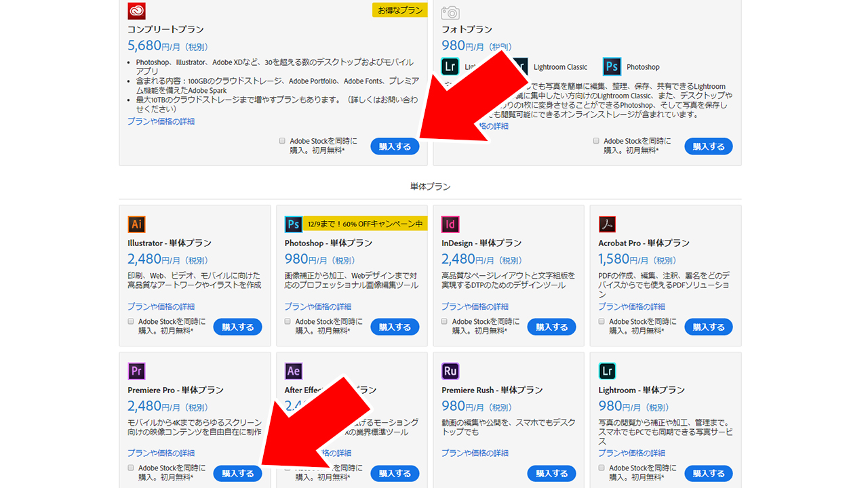Screen dimensions: 868x488
Task: Open プランや価格の詳細 link for Photoshop
Action: [x=318, y=306]
